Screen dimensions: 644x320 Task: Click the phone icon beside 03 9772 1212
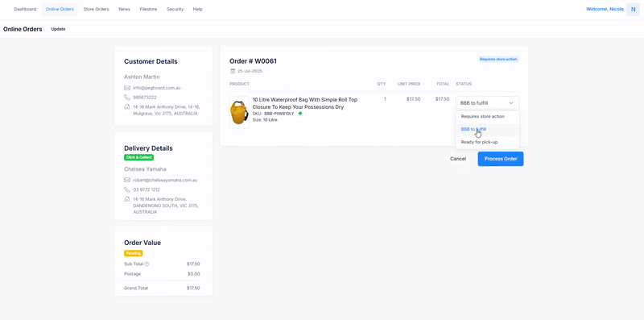pyautogui.click(x=127, y=189)
